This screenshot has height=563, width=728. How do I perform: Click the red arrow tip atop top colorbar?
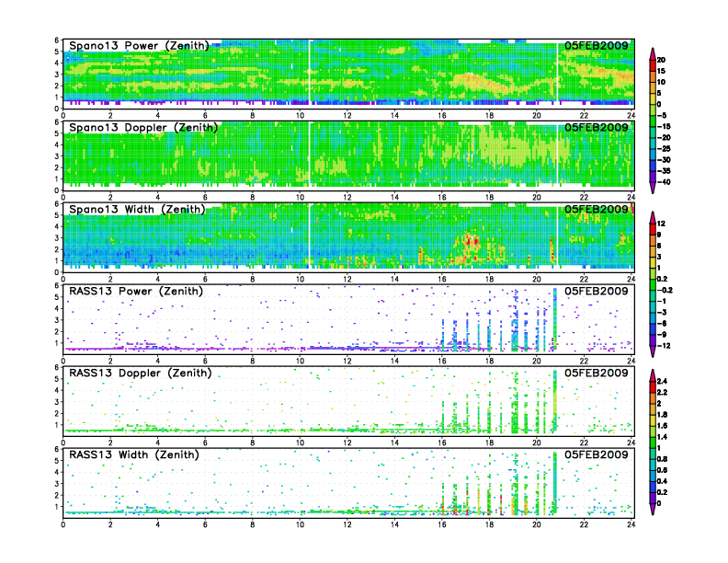[653, 53]
